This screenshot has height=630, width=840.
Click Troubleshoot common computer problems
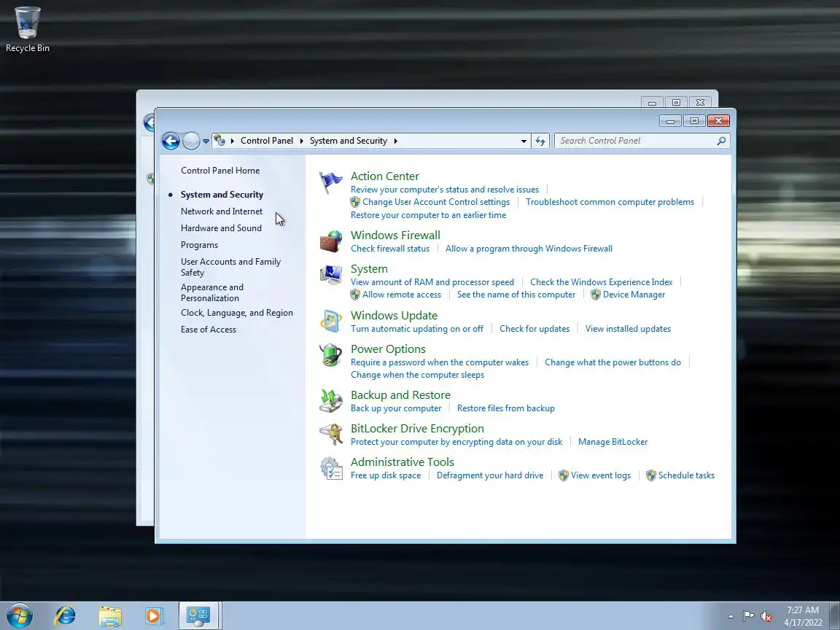[x=610, y=202]
